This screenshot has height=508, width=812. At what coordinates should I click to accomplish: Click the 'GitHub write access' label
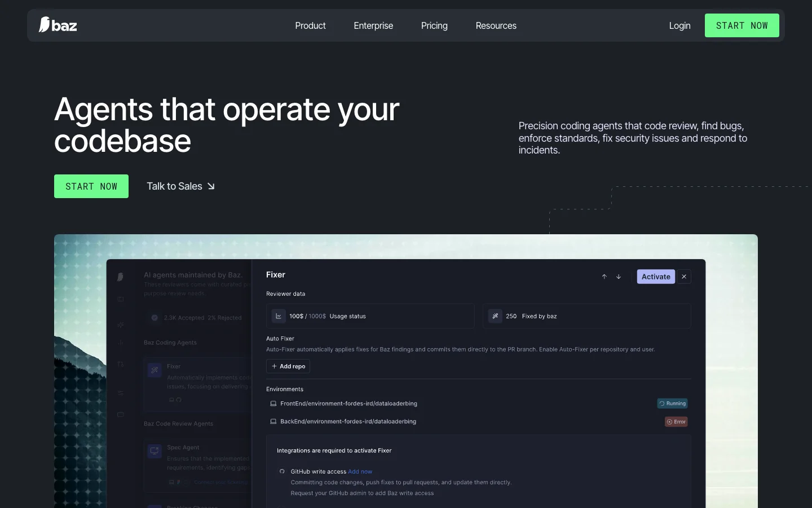[x=319, y=471]
